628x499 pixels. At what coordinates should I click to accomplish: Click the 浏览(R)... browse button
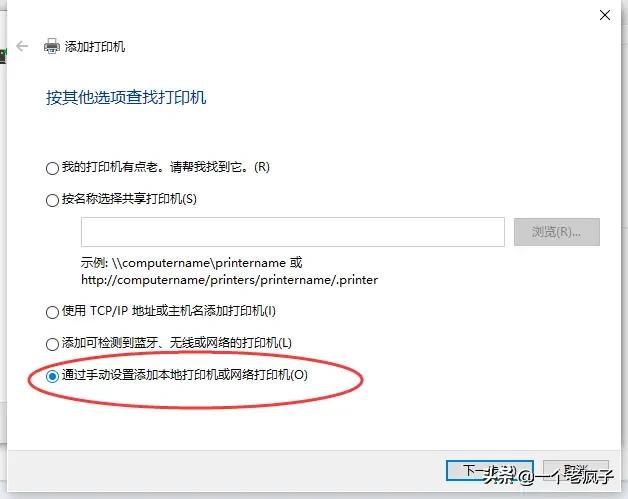(x=557, y=232)
